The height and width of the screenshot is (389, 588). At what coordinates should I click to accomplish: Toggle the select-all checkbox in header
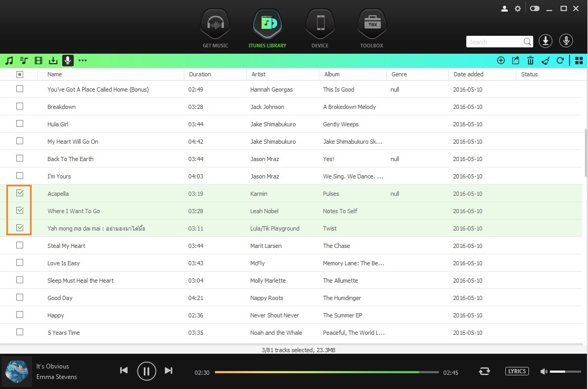20,75
